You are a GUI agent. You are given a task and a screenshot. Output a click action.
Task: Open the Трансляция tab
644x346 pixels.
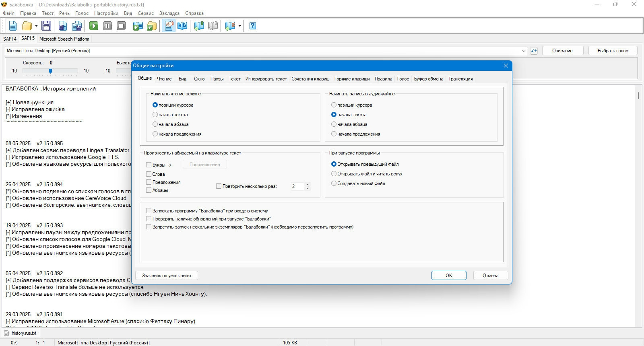coord(460,79)
